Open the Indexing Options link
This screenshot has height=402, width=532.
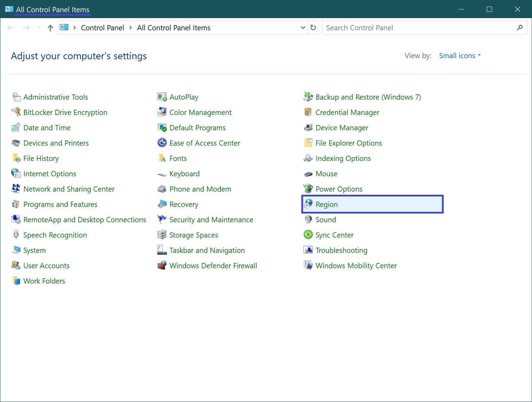tap(343, 159)
